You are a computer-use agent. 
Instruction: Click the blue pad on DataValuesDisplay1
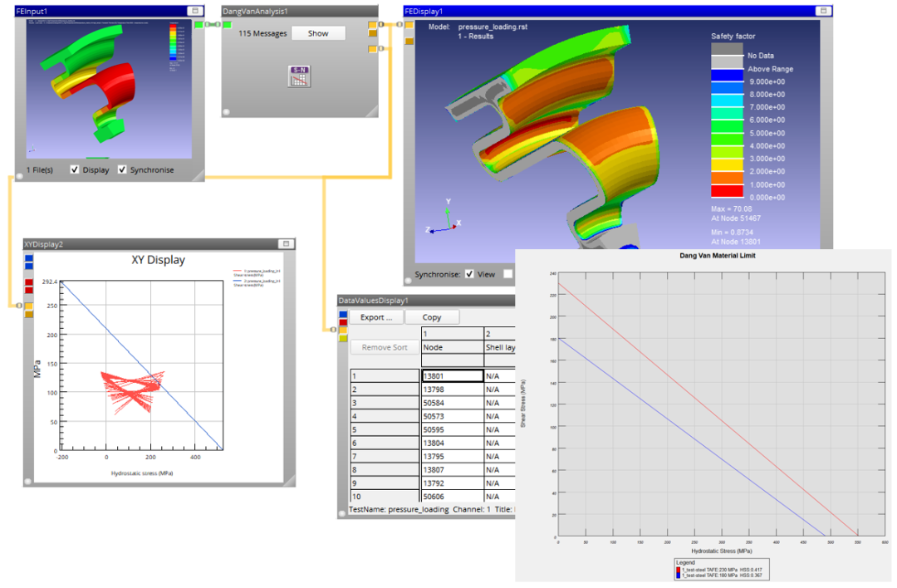(x=344, y=314)
